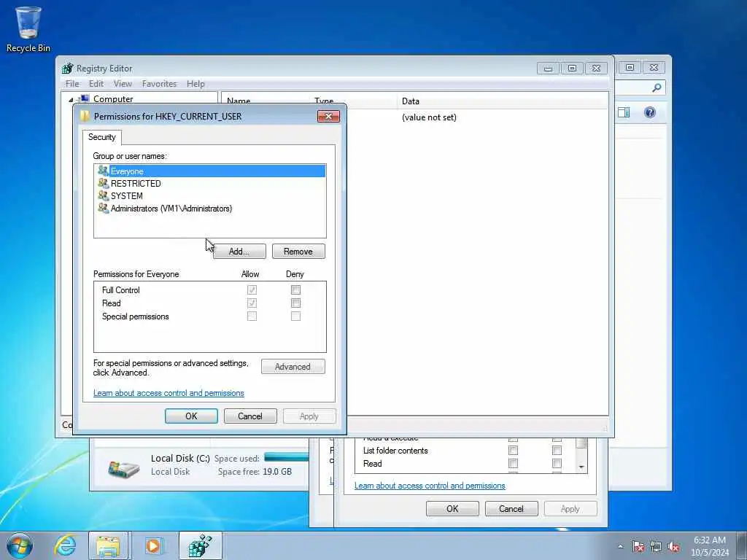Switch to Registry Editor taskbar button

(200, 545)
